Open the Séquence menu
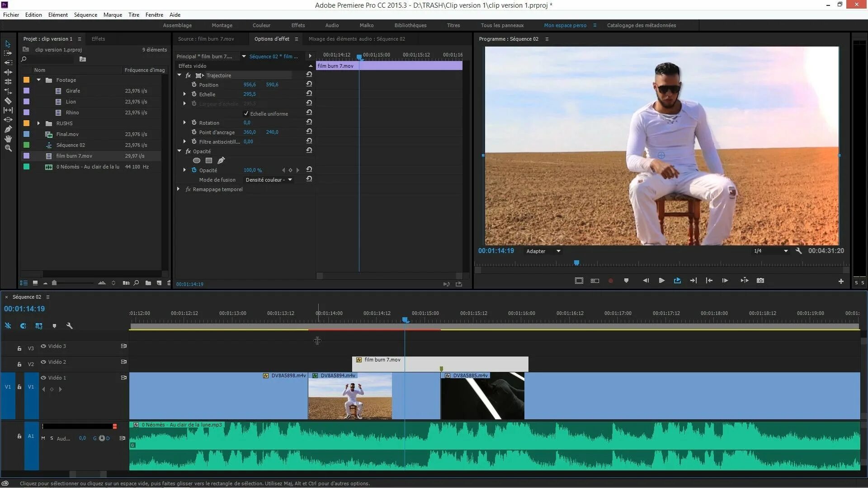The image size is (868, 488). (85, 14)
